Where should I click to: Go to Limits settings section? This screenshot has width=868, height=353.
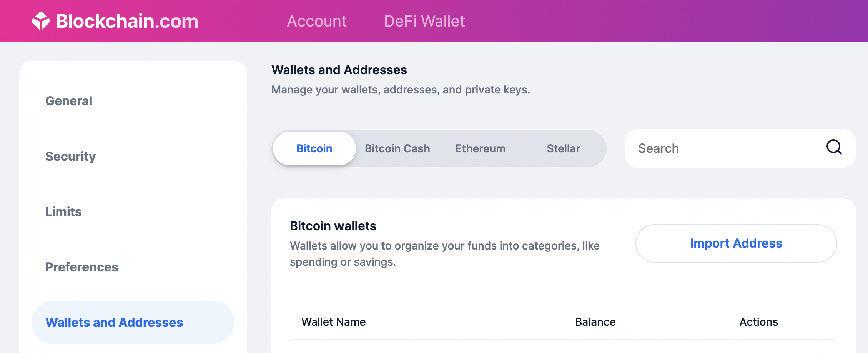pos(63,212)
